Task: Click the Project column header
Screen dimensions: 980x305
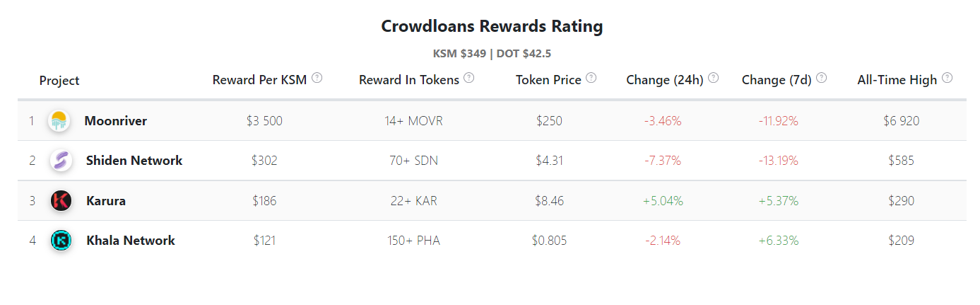Action: (x=59, y=81)
